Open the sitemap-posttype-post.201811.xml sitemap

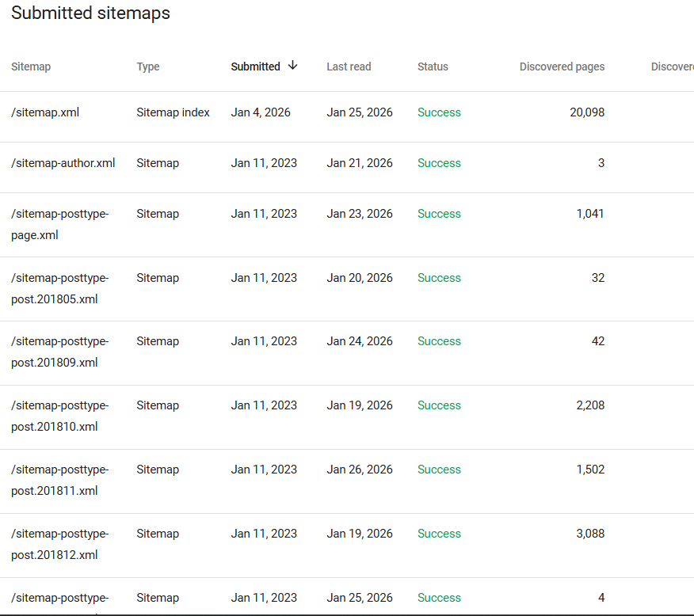[59, 480]
